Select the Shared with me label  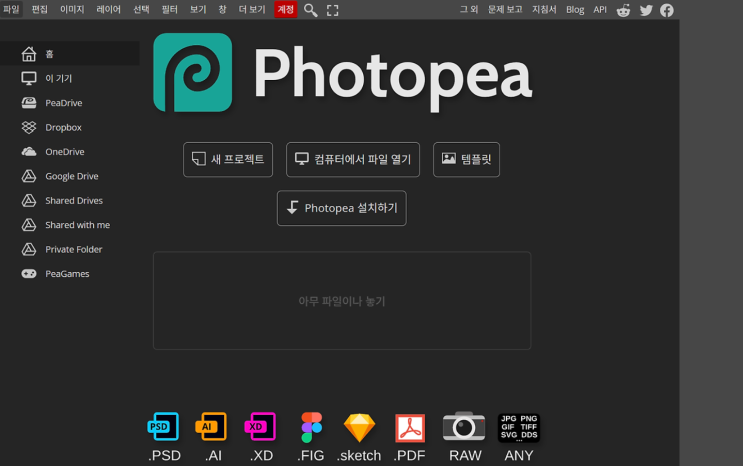[x=78, y=225]
